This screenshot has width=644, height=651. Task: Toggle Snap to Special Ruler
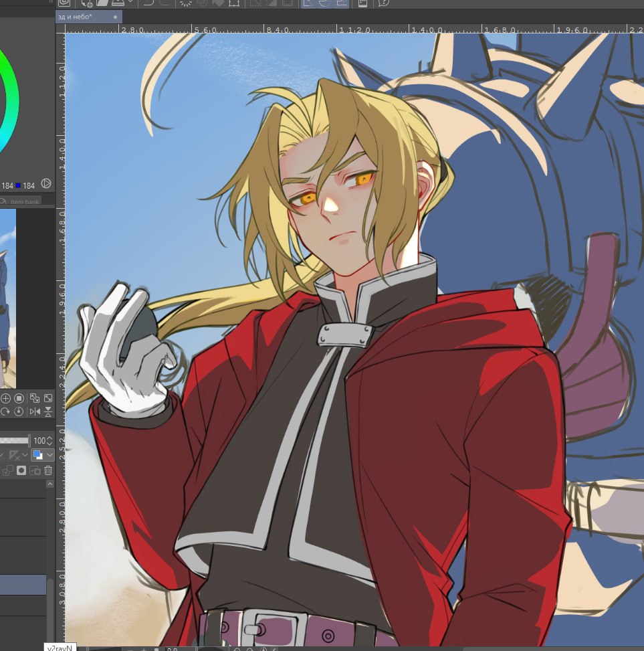(x=325, y=3)
